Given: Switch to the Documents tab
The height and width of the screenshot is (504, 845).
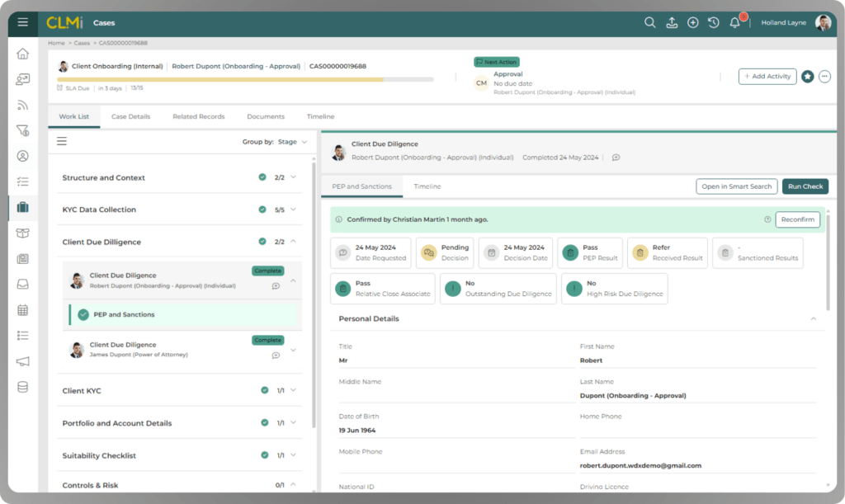Looking at the screenshot, I should click(266, 116).
